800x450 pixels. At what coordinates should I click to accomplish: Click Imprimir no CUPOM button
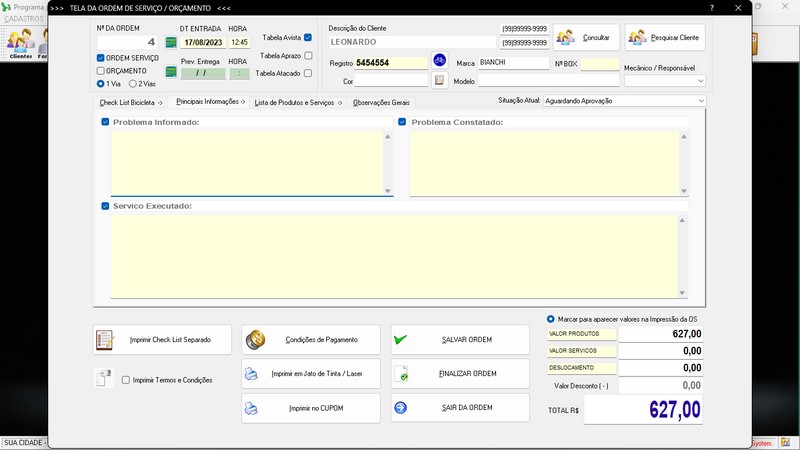click(x=311, y=408)
